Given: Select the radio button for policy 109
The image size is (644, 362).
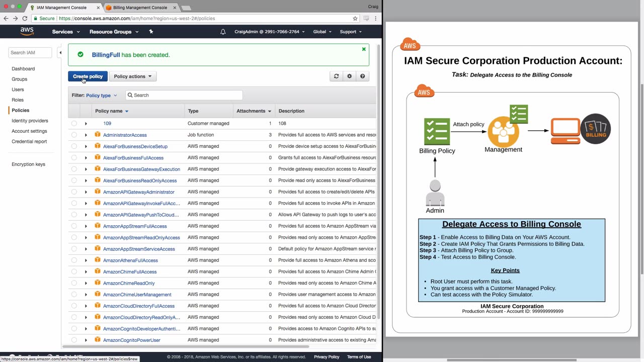Looking at the screenshot, I should click(x=74, y=123).
